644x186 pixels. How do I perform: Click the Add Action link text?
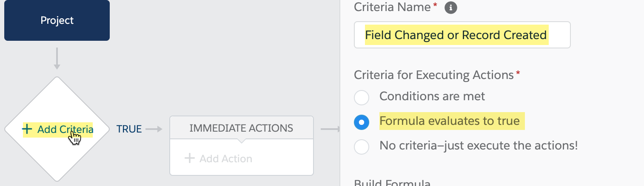coord(225,159)
